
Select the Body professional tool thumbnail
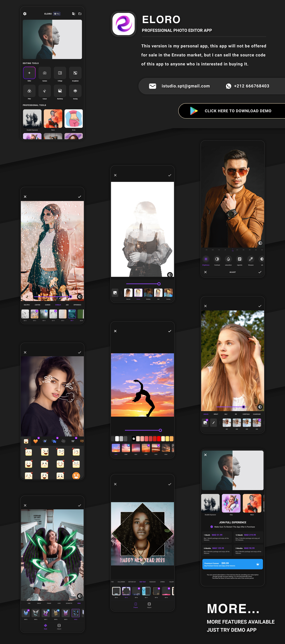74,118
